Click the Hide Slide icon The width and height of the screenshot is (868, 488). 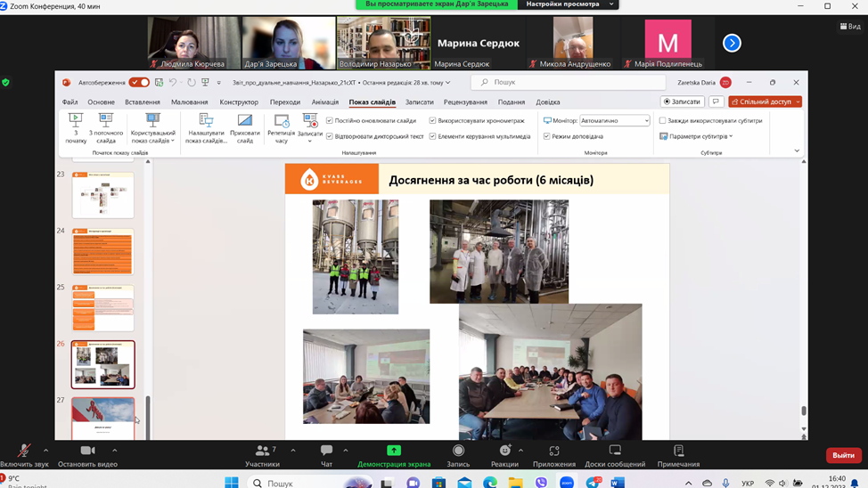pos(244,121)
